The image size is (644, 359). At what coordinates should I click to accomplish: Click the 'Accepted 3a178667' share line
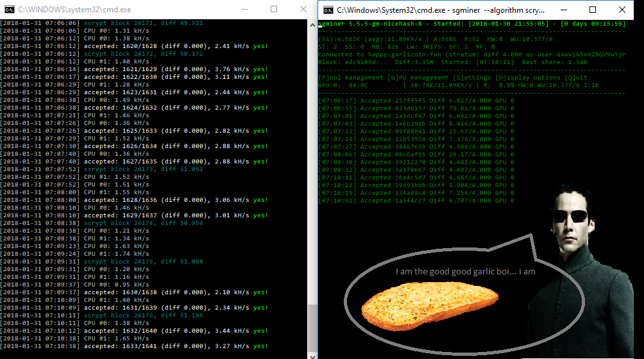[416, 170]
